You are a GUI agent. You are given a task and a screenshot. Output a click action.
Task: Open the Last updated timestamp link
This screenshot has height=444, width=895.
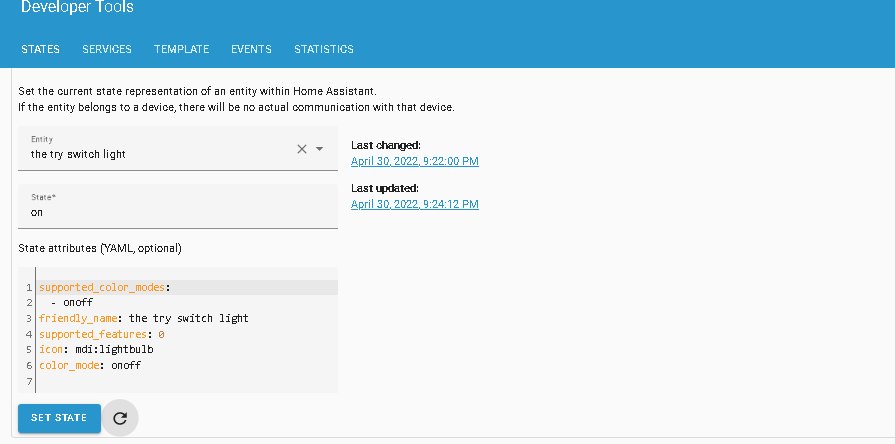tap(414, 204)
